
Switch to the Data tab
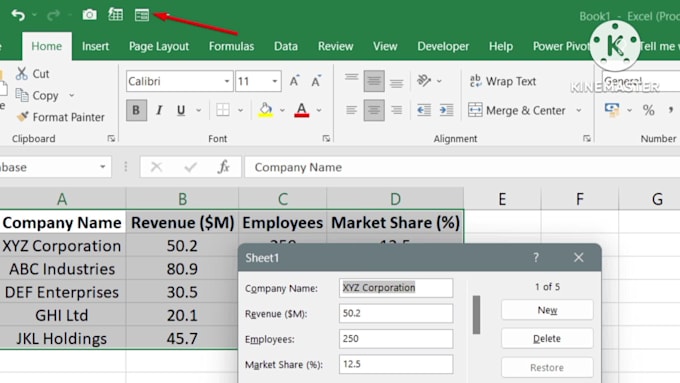tap(286, 46)
